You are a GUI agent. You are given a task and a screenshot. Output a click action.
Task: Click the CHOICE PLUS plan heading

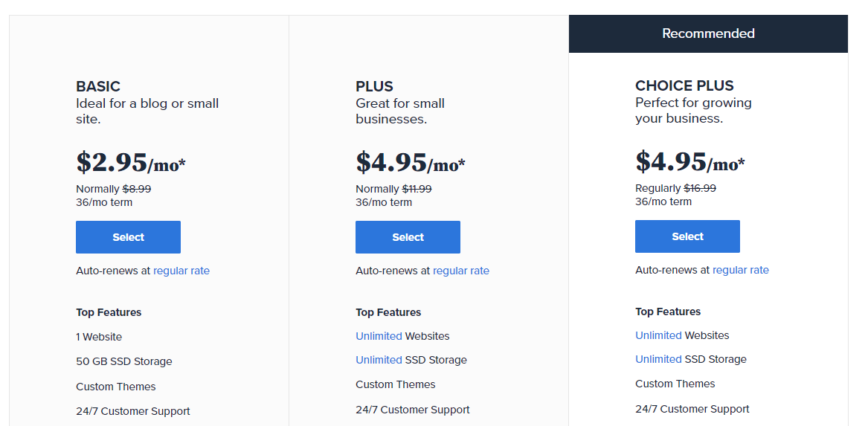[x=684, y=85]
